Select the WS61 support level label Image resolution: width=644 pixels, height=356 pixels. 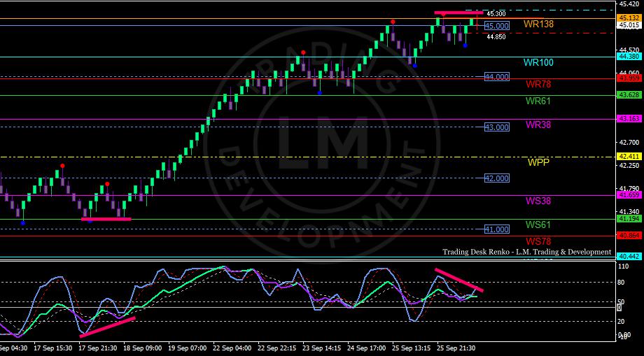(538, 225)
